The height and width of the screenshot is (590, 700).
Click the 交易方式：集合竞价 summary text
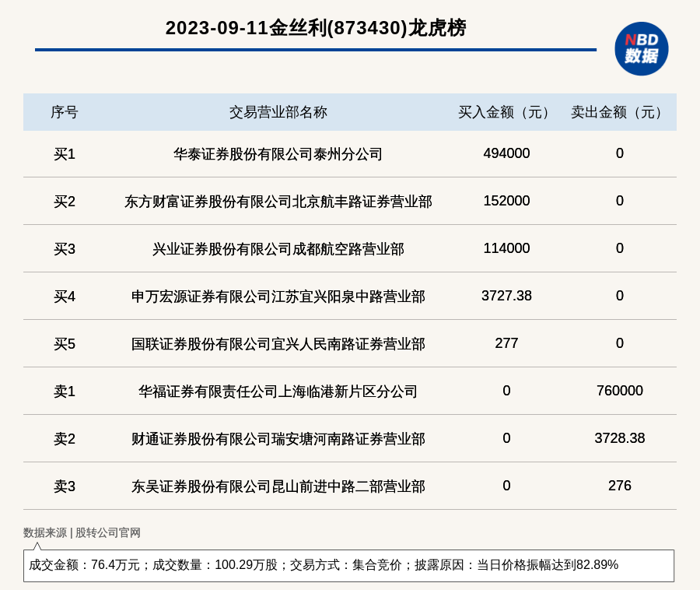[346, 565]
